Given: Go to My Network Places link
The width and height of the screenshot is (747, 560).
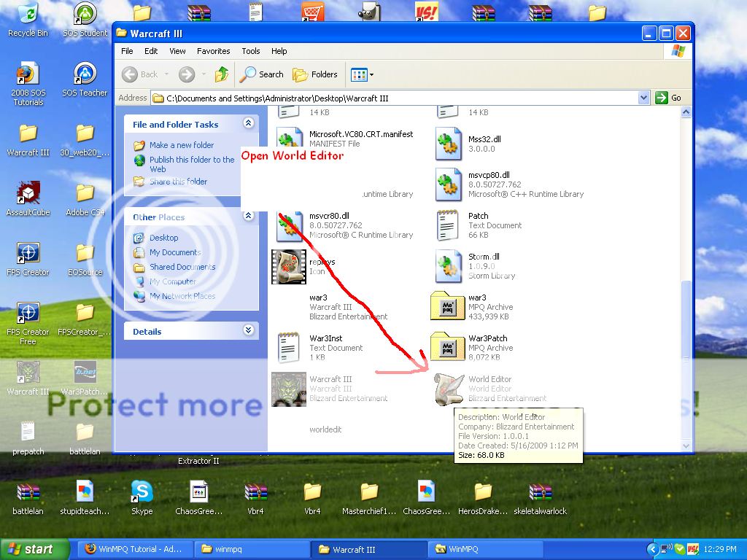Looking at the screenshot, I should [x=182, y=296].
